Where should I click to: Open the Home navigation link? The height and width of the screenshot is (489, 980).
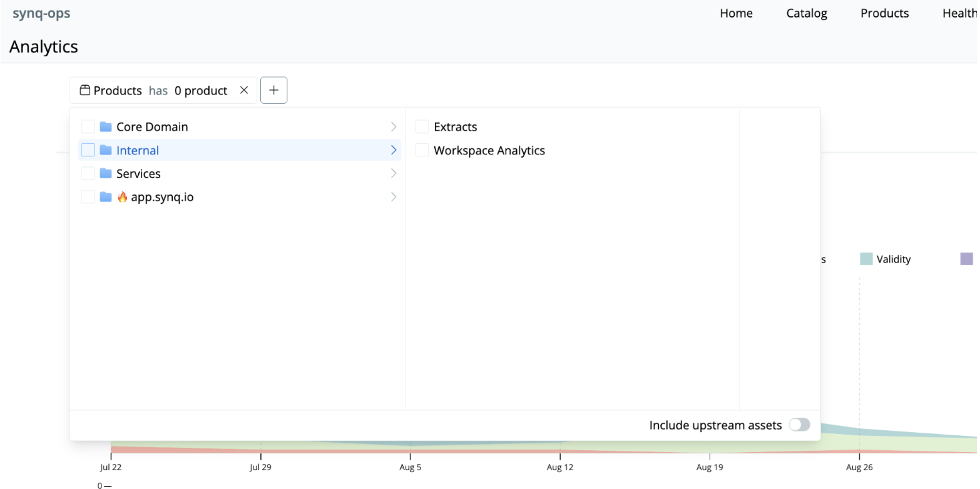[736, 13]
